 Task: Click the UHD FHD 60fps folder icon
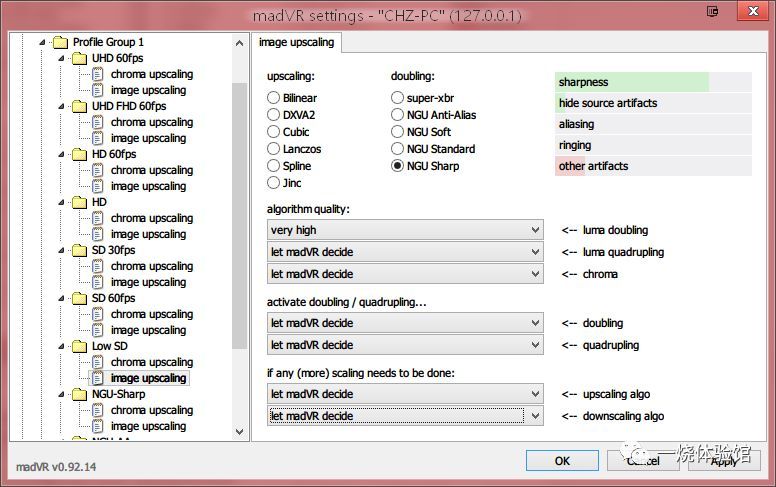click(x=79, y=106)
